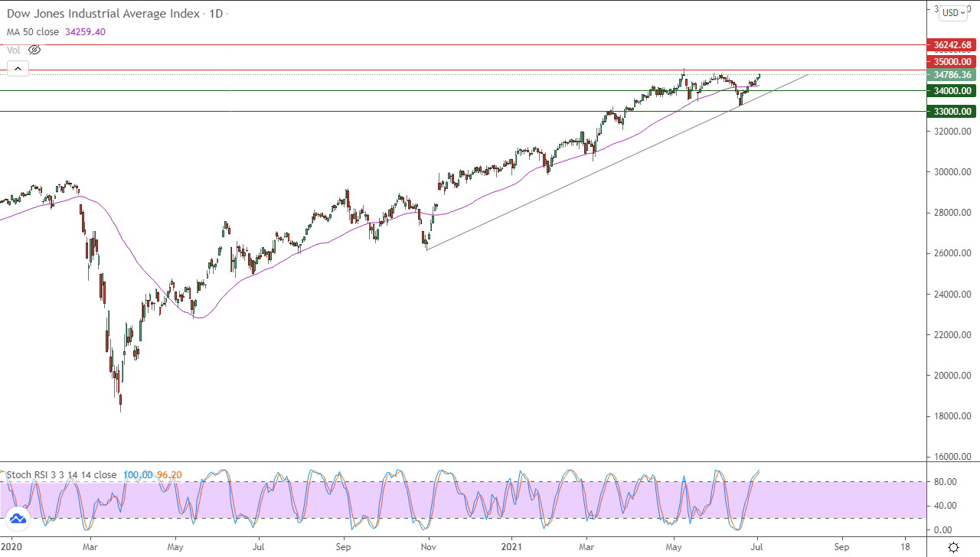Open chart settings via the gear icon

point(953,547)
